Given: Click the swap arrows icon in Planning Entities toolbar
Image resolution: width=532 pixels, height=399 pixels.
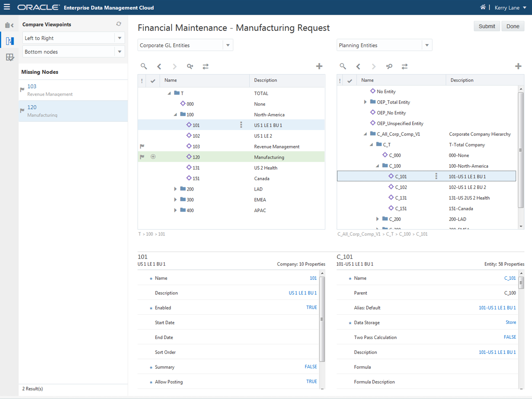Looking at the screenshot, I should click(405, 66).
